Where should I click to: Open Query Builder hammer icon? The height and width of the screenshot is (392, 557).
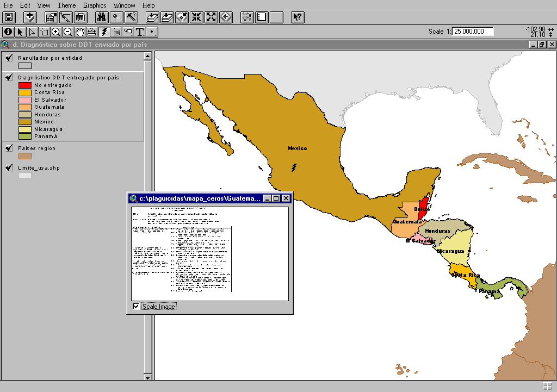(131, 17)
